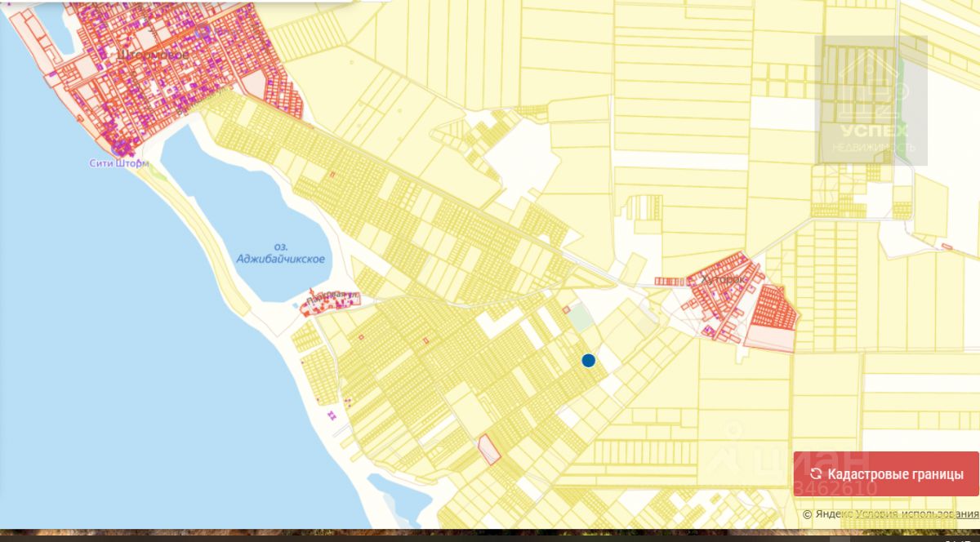The image size is (980, 542).
Task: Click the sea area left of coastline
Action: coord(122,367)
